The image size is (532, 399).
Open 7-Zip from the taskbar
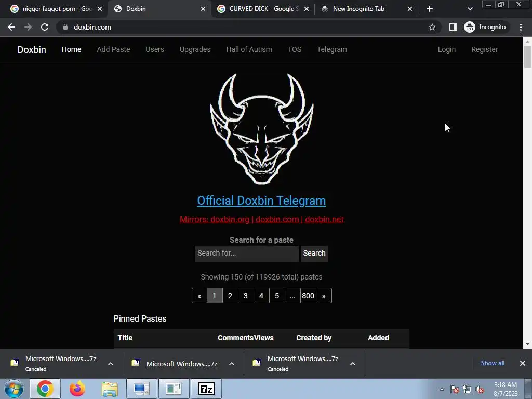(x=206, y=389)
